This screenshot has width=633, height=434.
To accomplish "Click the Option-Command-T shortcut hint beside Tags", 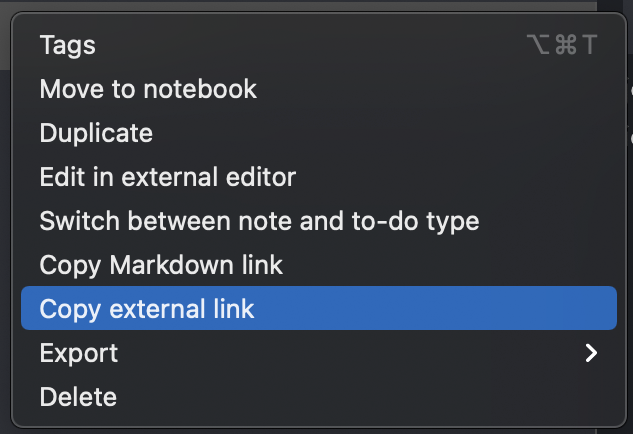I will [x=562, y=44].
